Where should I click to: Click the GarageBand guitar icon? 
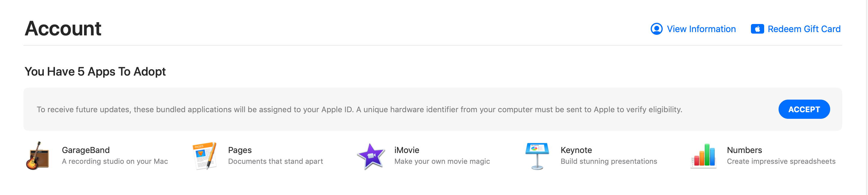38,156
